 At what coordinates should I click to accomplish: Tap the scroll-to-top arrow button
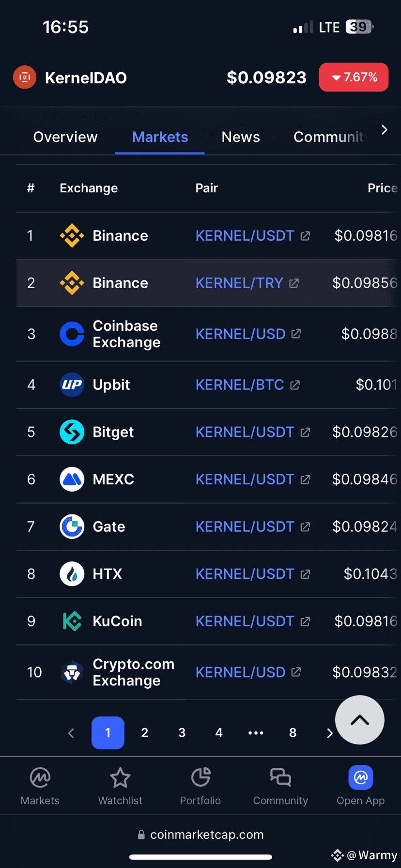(360, 720)
